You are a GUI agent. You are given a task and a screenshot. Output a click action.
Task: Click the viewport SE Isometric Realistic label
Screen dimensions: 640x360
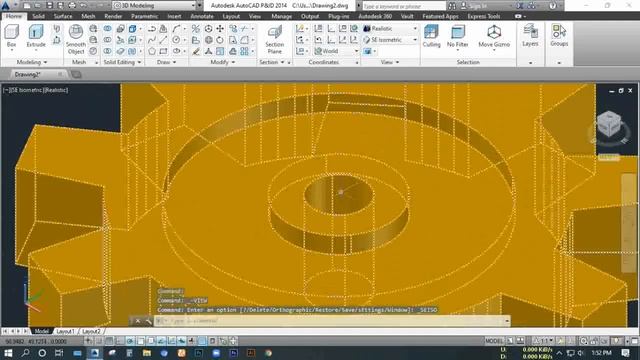pos(36,90)
